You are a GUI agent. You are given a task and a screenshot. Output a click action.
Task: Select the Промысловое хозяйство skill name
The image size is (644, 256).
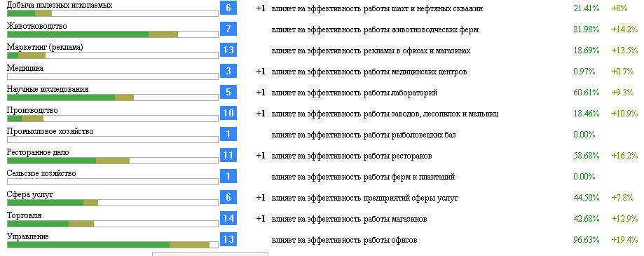(x=50, y=131)
